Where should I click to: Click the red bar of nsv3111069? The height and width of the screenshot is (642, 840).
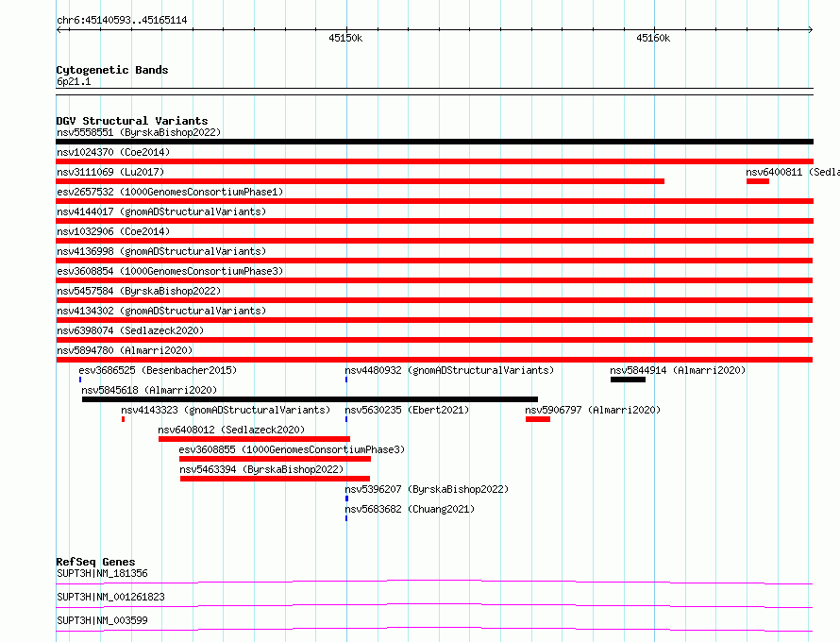[360, 181]
